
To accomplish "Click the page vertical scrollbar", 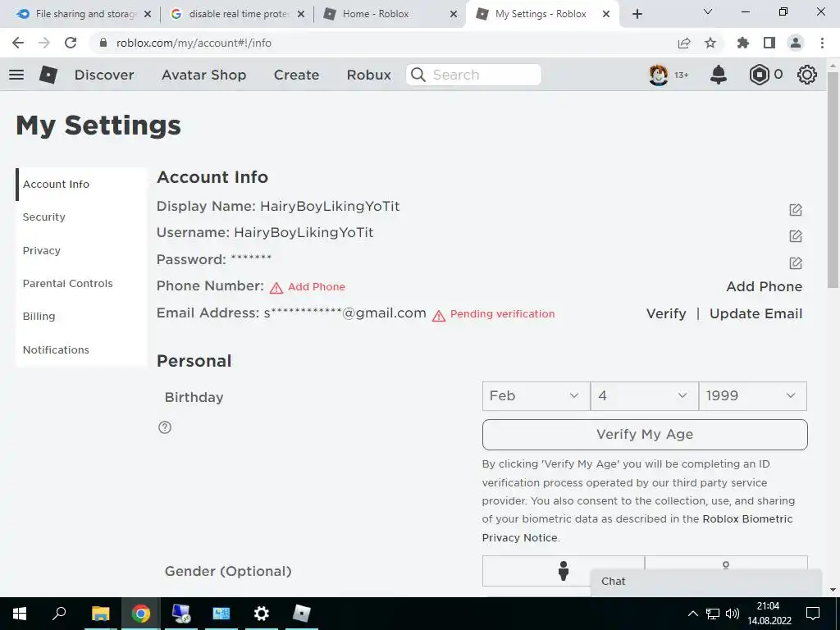I will 833,180.
